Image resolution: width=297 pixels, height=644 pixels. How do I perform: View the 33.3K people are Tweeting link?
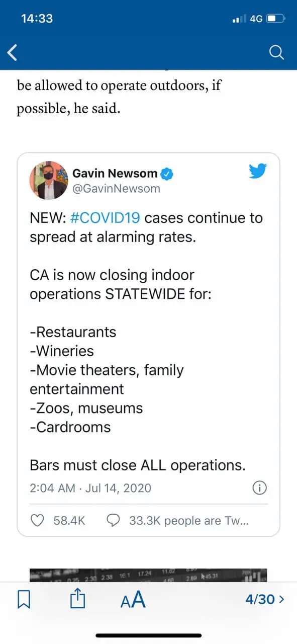(x=189, y=520)
